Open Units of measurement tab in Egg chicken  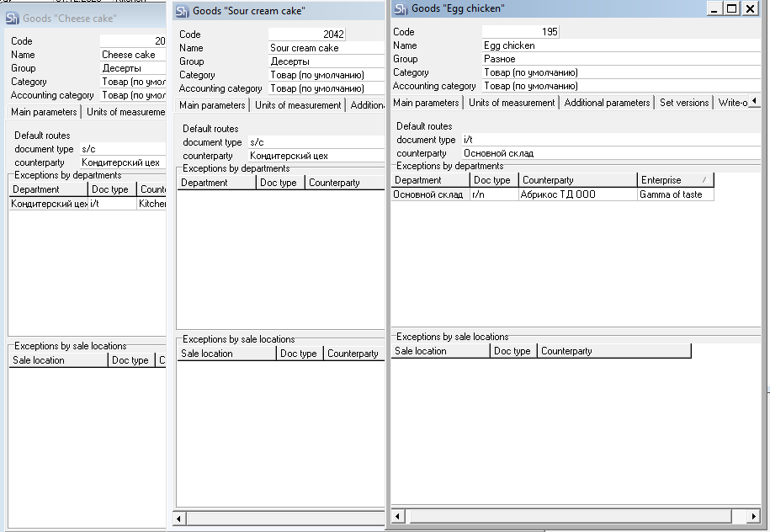click(512, 103)
